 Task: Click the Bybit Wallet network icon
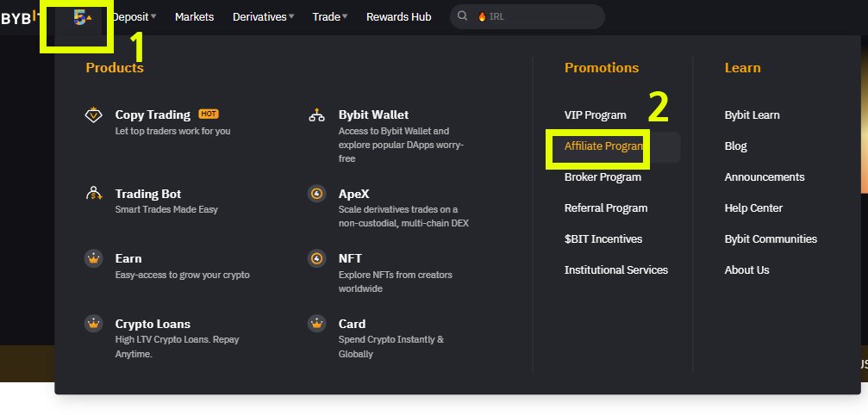click(x=316, y=115)
